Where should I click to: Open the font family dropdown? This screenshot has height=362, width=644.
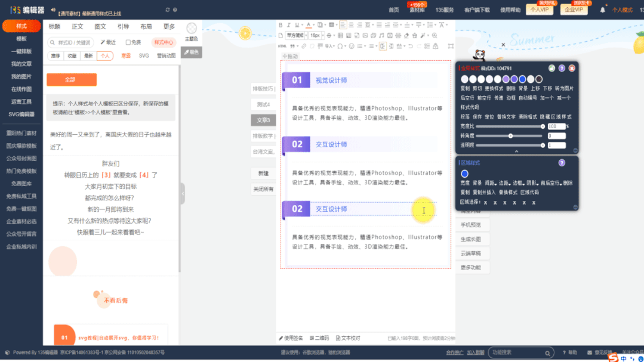click(x=295, y=36)
